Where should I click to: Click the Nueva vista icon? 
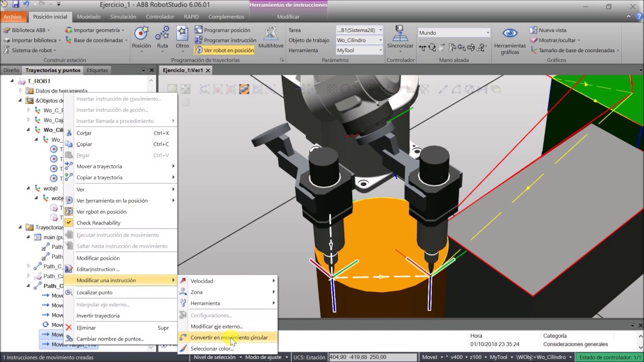pyautogui.click(x=533, y=30)
